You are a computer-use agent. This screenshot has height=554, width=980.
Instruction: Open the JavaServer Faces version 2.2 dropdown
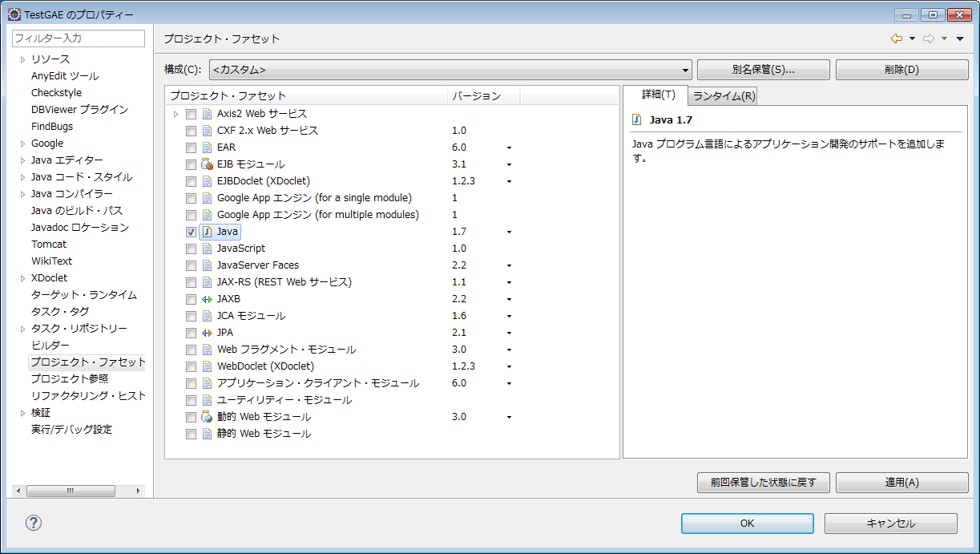click(509, 266)
